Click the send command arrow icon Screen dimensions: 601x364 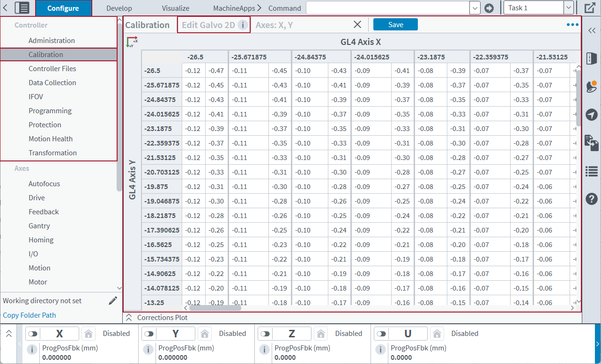click(x=489, y=7)
